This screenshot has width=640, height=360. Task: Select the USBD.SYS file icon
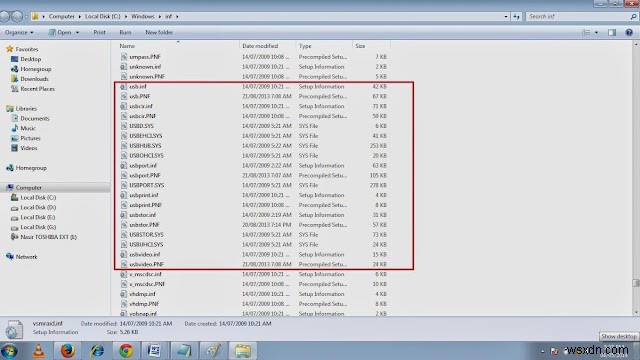[x=123, y=126]
